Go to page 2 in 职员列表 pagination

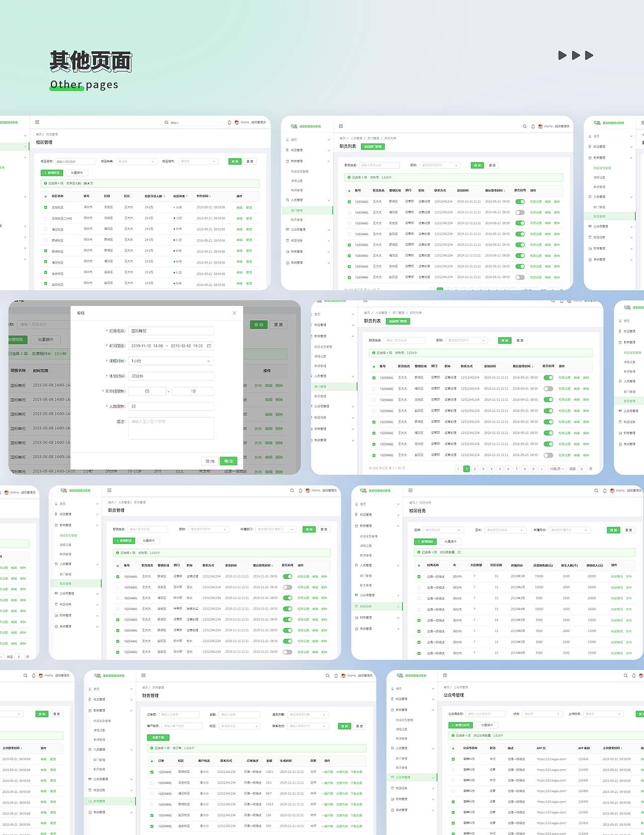[475, 469]
